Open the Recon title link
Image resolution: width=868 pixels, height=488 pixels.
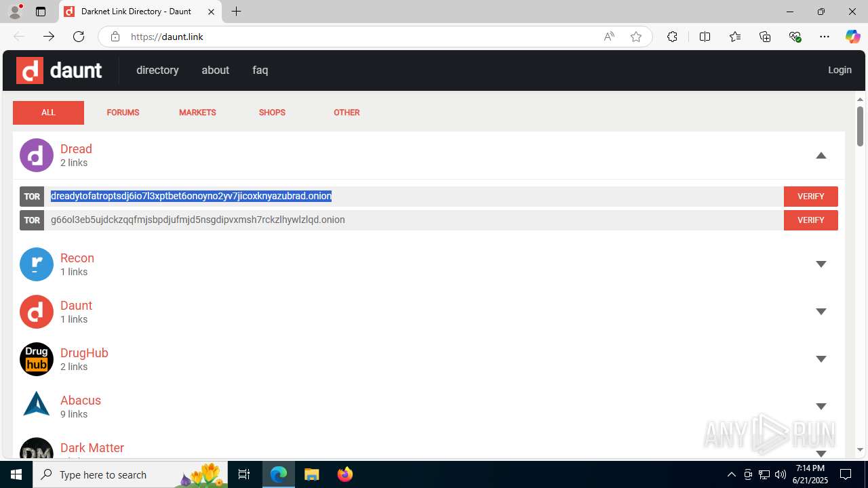pyautogui.click(x=77, y=258)
